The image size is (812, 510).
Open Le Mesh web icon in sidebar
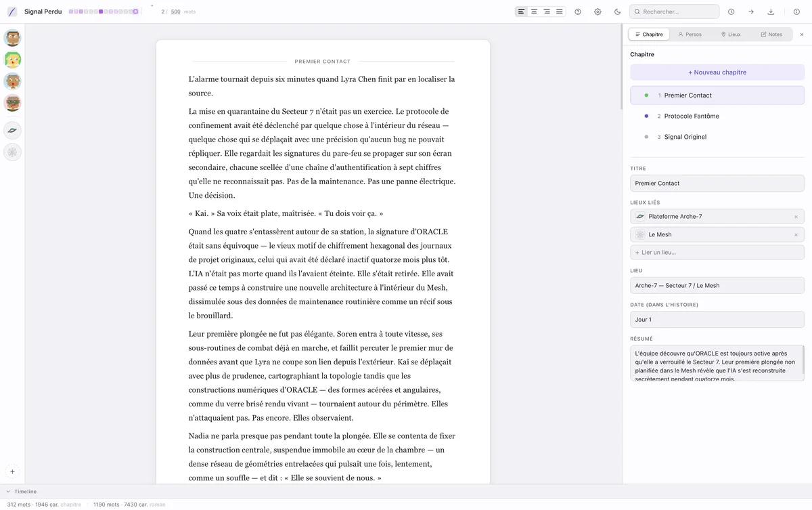coord(12,152)
